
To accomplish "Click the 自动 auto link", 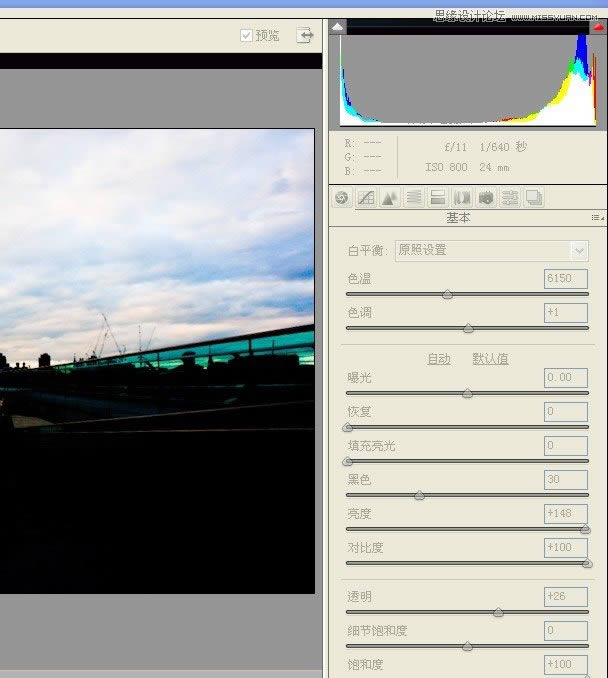I will 439,359.
